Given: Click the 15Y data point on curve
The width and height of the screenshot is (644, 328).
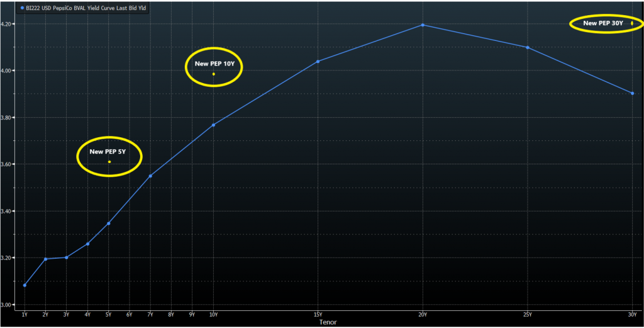Looking at the screenshot, I should pyautogui.click(x=318, y=61).
